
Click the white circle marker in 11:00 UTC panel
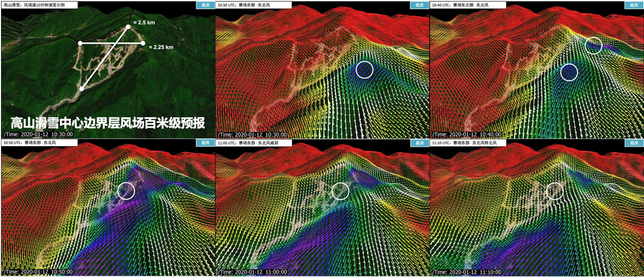tap(341, 191)
